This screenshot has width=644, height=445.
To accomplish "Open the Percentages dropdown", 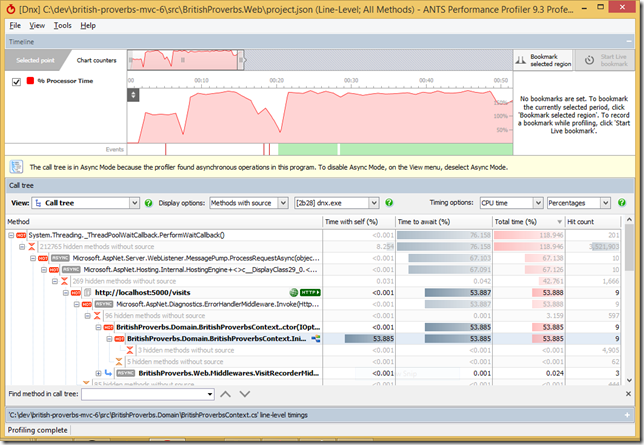I will [578, 203].
